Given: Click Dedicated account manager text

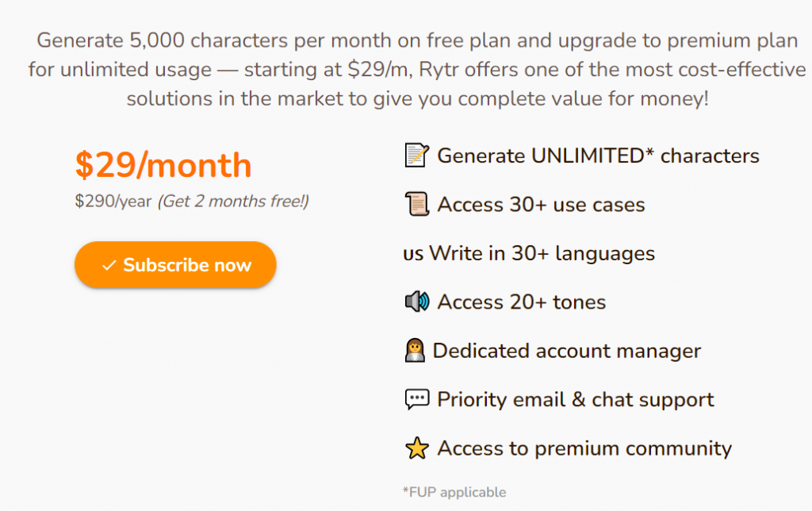Looking at the screenshot, I should (x=566, y=351).
